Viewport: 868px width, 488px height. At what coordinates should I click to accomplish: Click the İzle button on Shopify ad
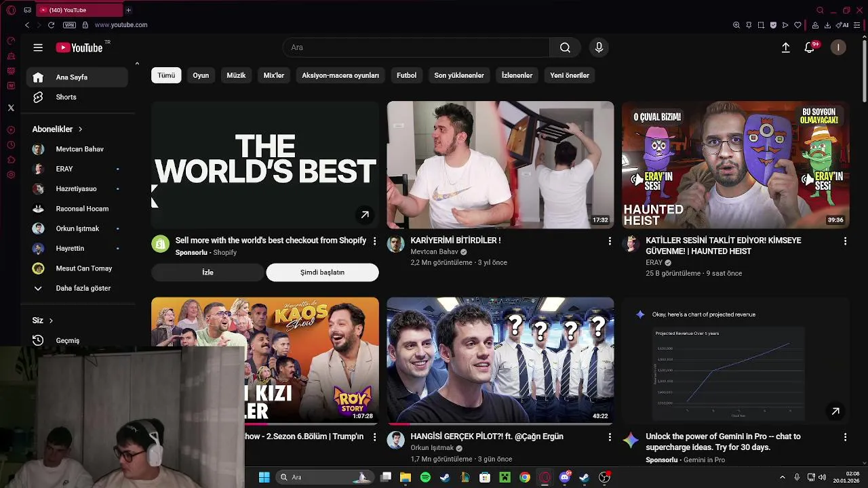pyautogui.click(x=208, y=272)
